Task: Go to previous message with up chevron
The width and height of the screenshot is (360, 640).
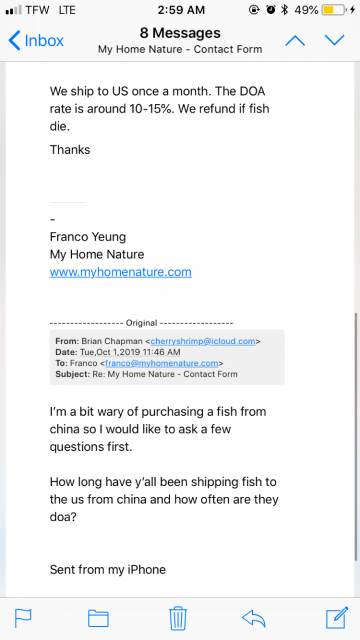Action: point(295,40)
